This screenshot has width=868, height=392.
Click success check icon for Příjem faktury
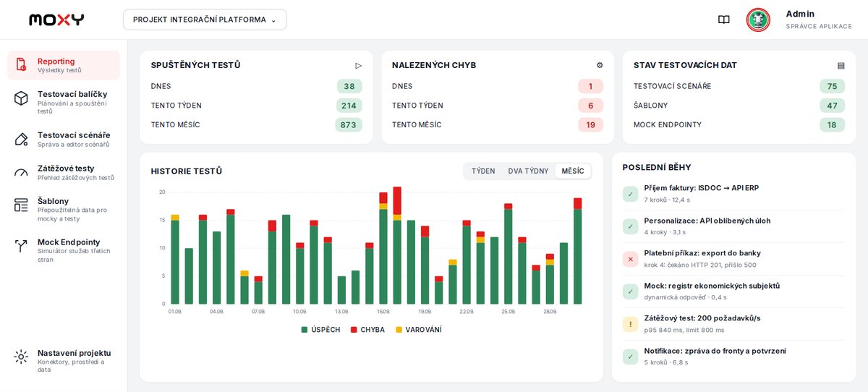coord(630,194)
